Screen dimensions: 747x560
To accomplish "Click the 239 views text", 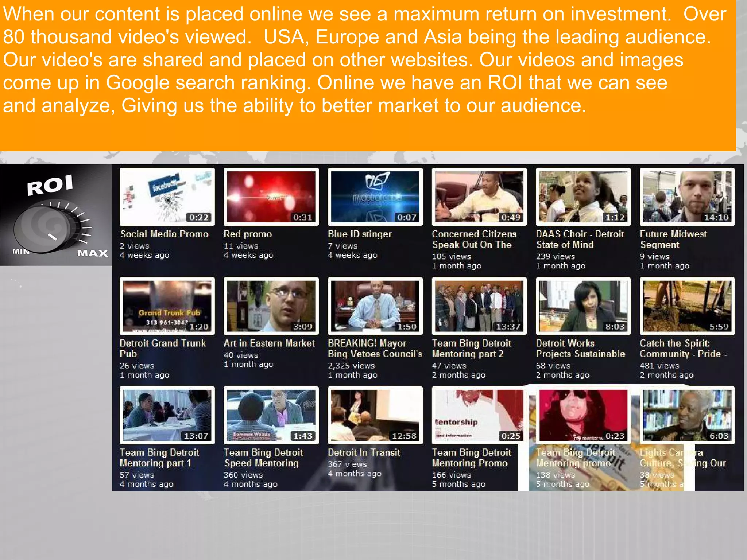I will (x=555, y=257).
